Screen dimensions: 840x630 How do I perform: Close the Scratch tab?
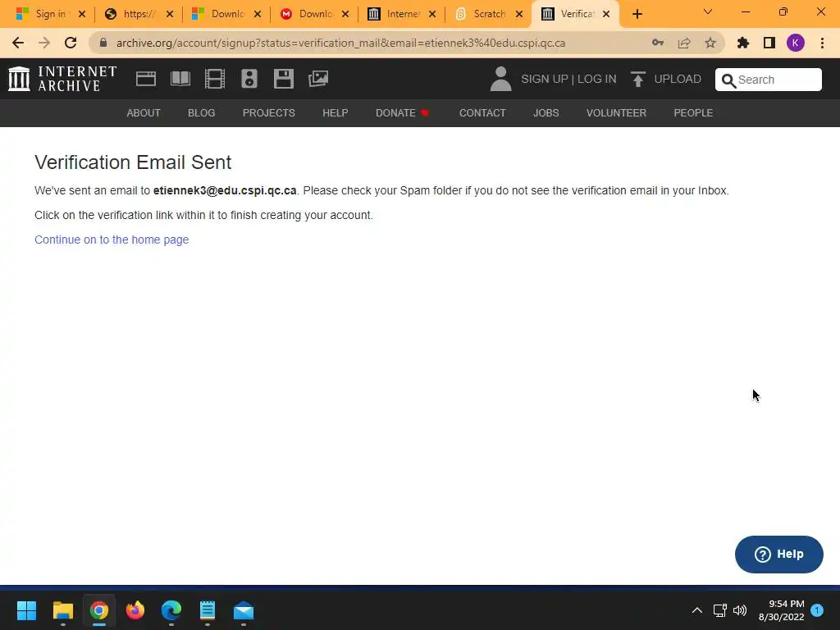tap(519, 15)
